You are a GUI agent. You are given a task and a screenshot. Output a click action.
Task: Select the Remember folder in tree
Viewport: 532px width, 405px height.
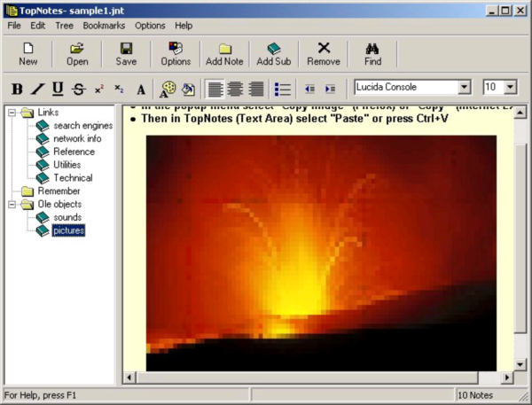[59, 191]
